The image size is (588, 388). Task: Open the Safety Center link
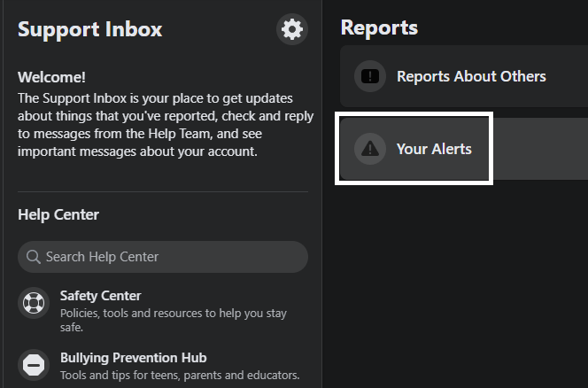click(x=163, y=311)
